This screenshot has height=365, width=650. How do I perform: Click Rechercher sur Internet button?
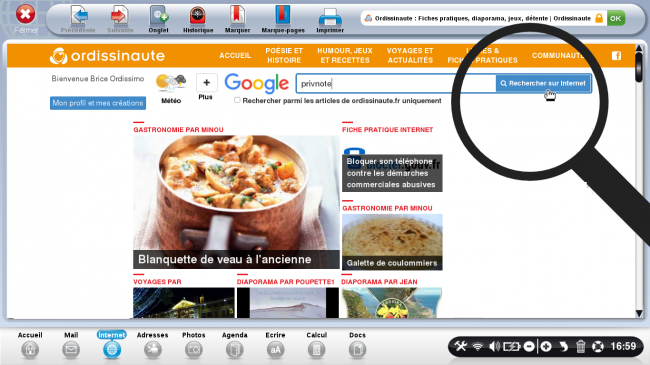(543, 83)
